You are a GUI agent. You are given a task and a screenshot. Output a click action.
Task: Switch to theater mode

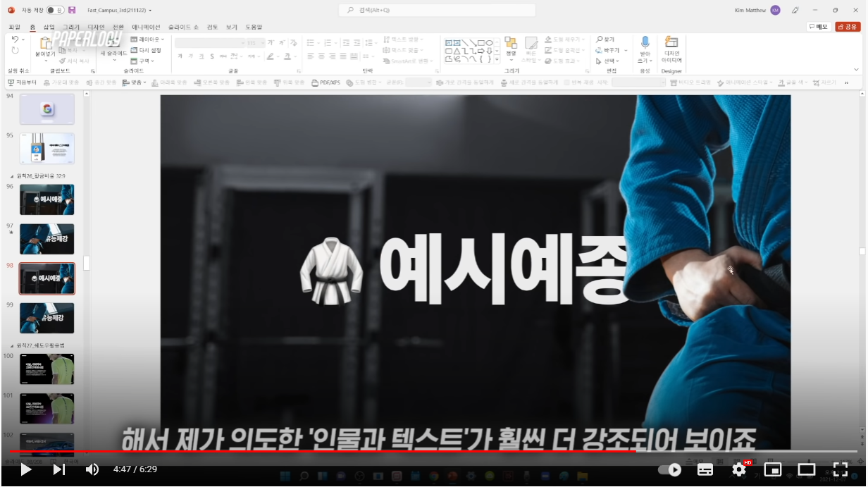(x=807, y=469)
